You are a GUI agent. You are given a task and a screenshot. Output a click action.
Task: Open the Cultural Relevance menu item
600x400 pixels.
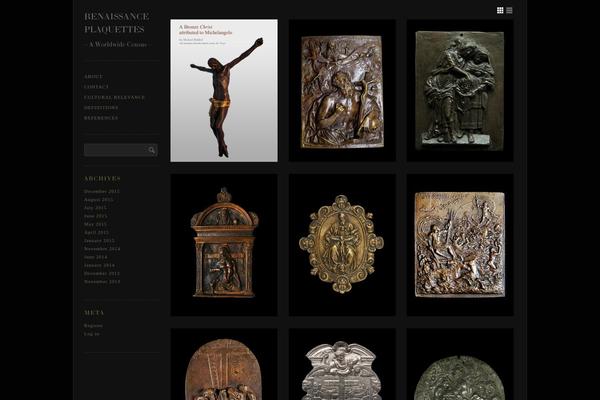click(x=114, y=97)
